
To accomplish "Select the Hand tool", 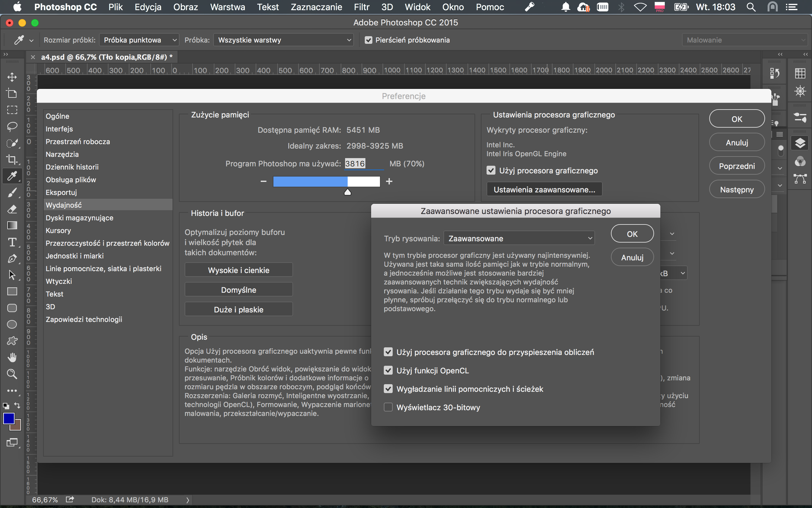I will click(12, 357).
